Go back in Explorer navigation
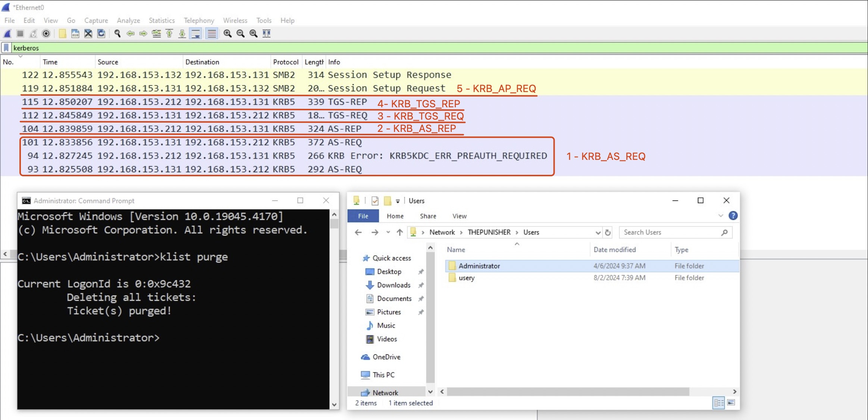Viewport: 868px width, 420px height. click(358, 233)
